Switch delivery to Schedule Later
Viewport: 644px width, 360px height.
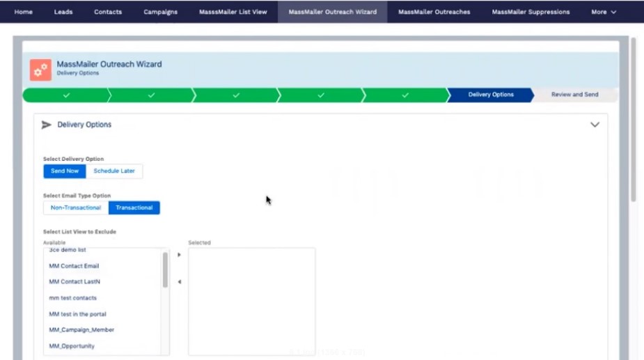[x=114, y=171]
